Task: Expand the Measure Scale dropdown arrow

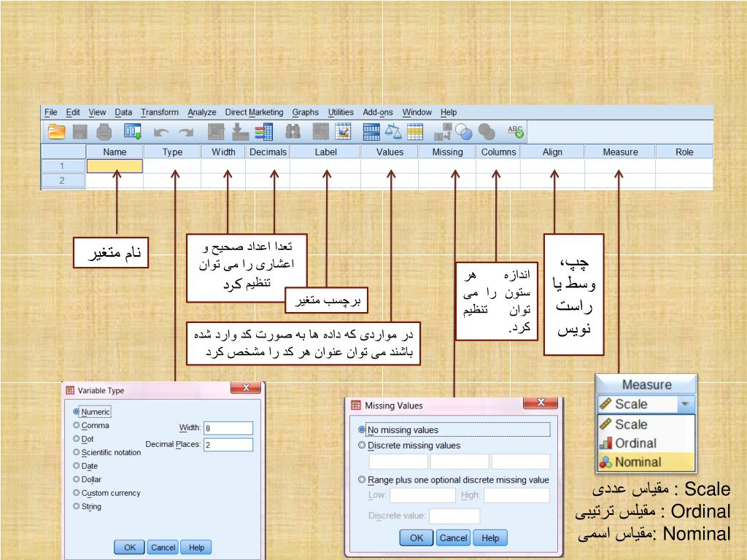Action: point(685,404)
